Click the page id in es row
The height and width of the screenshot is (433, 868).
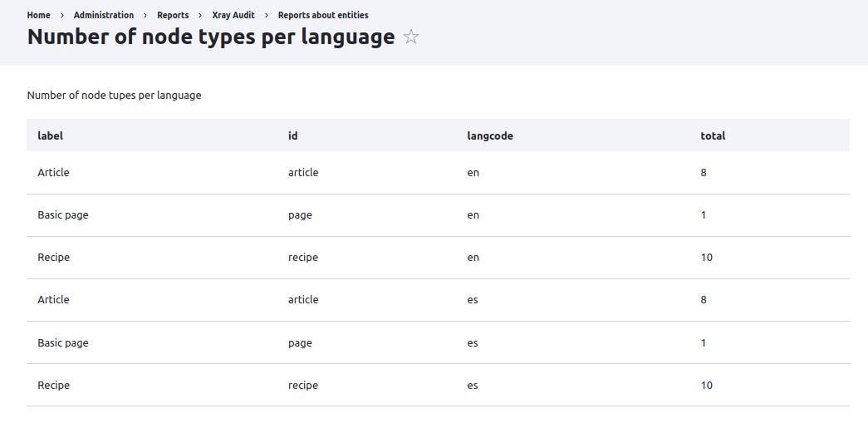coord(300,343)
